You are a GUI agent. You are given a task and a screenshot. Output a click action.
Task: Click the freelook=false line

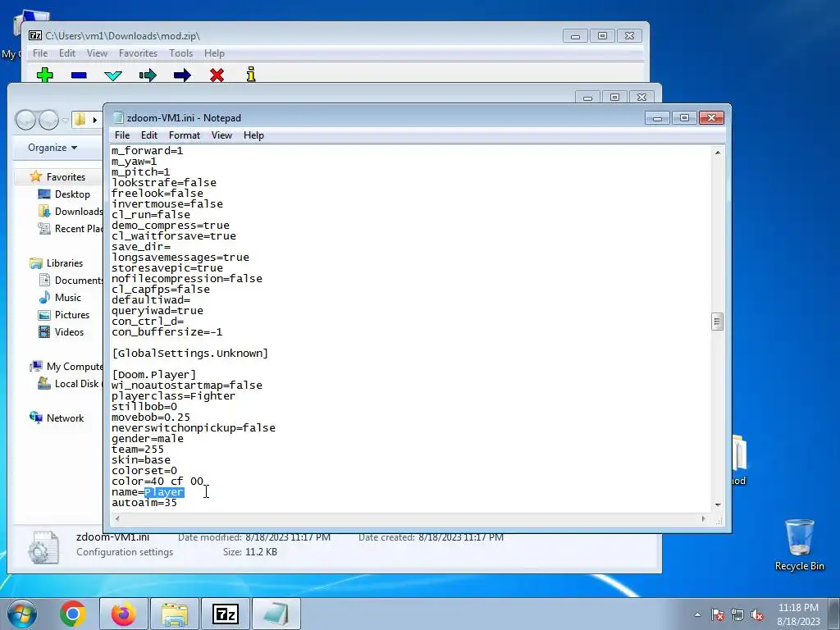pos(157,193)
